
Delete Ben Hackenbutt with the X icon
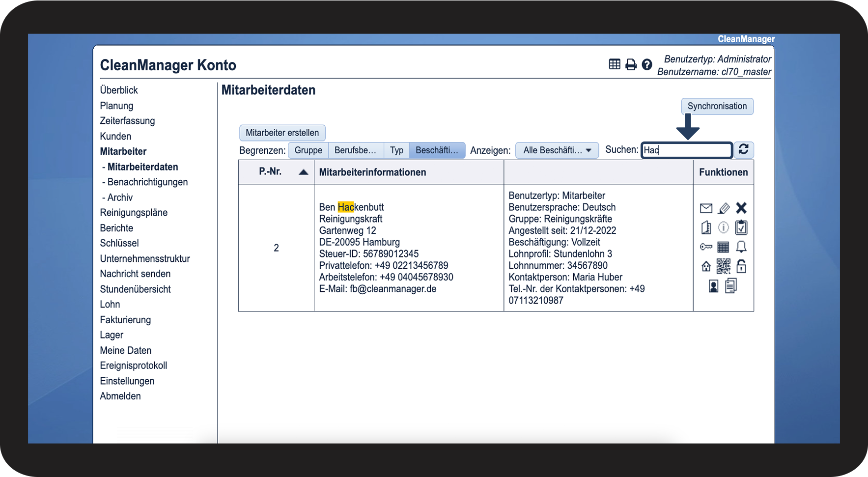[x=741, y=208]
